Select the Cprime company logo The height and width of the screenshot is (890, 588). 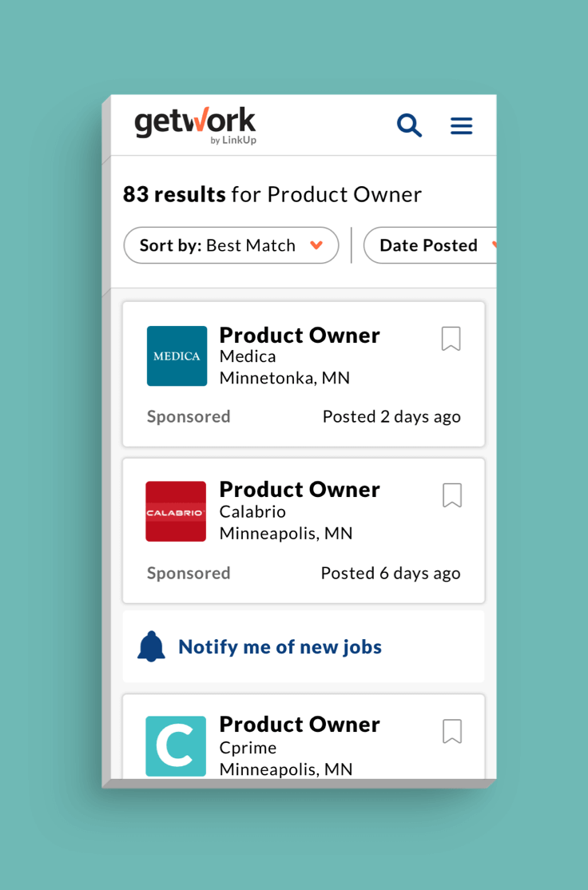click(x=176, y=745)
